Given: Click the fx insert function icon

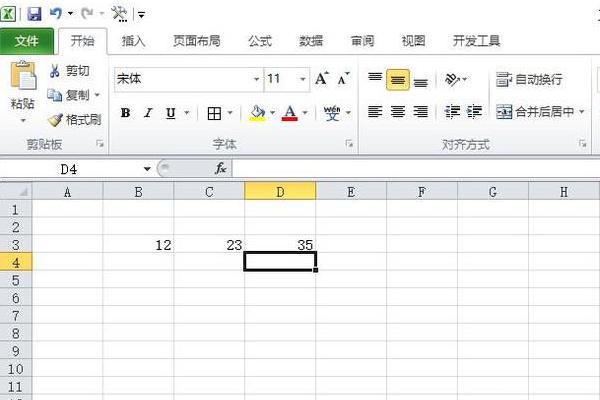Looking at the screenshot, I should [221, 168].
